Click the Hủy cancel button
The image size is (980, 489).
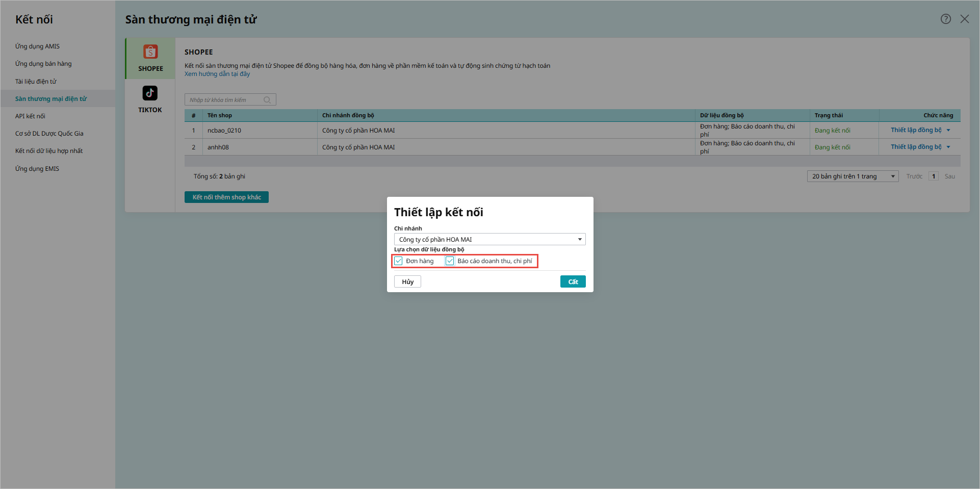[x=407, y=282]
